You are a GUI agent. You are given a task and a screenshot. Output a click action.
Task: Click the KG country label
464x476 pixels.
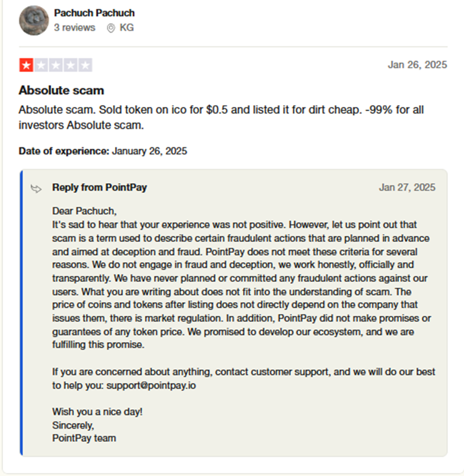pyautogui.click(x=127, y=27)
